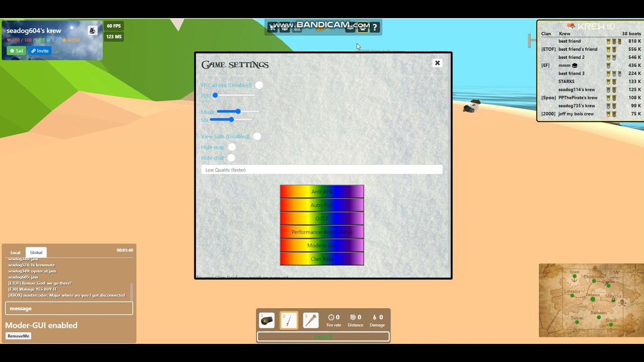Open the shopping cart shop icon
This screenshot has width=644, height=362.
272,28
